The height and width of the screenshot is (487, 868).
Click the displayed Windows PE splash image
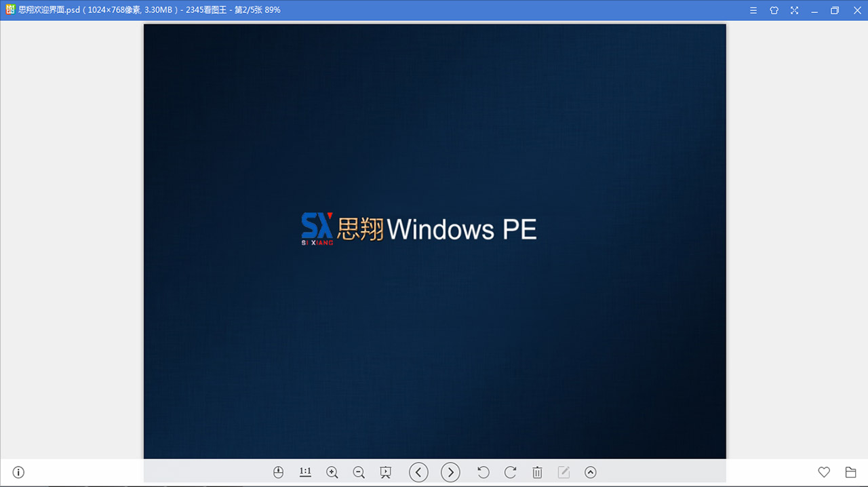coord(435,241)
